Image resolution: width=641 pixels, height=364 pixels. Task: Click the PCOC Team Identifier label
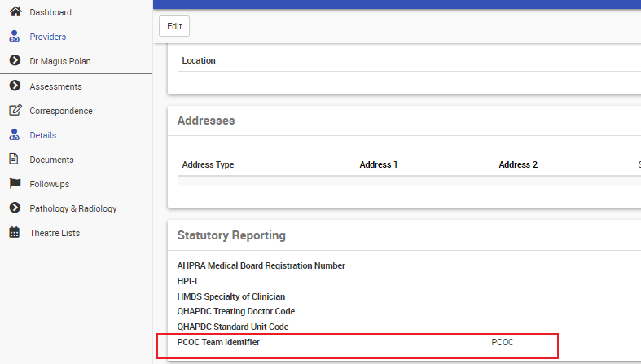[x=218, y=342]
